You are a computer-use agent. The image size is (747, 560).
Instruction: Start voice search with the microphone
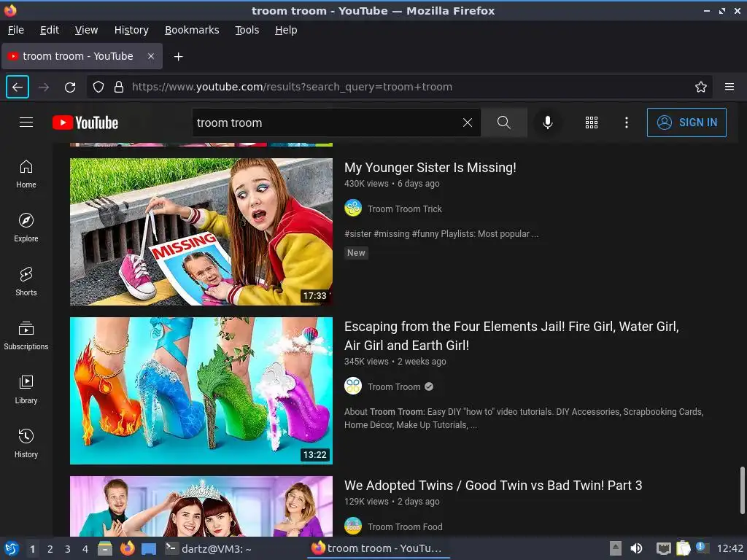point(548,122)
